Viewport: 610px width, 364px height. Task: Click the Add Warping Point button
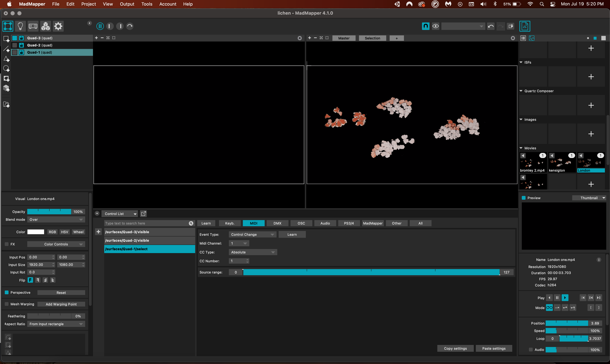click(x=61, y=304)
